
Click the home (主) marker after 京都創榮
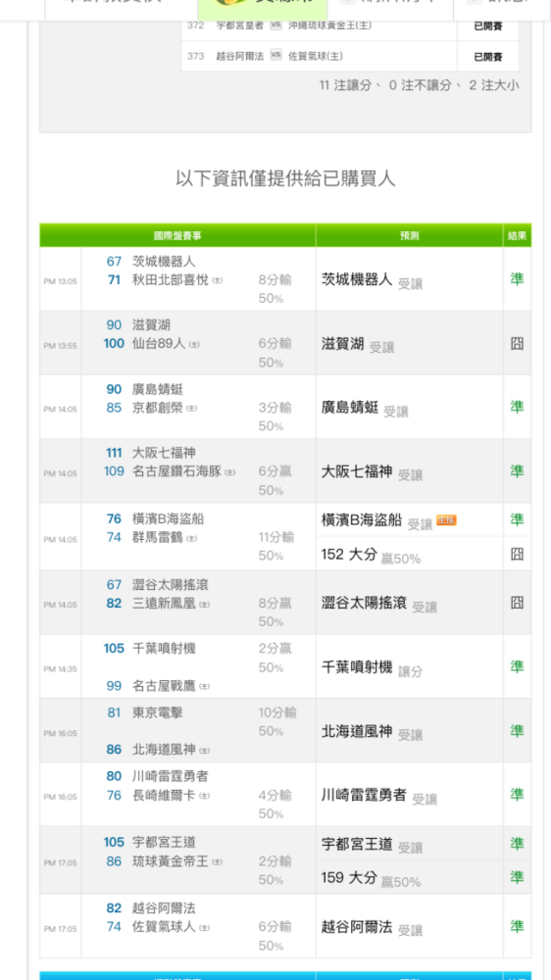coord(191,408)
